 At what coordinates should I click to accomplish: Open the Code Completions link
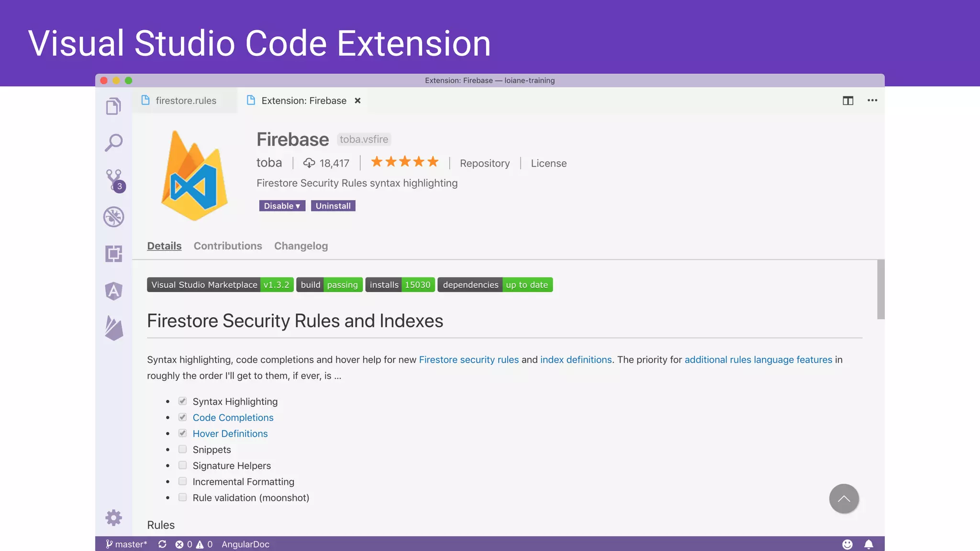pos(233,418)
